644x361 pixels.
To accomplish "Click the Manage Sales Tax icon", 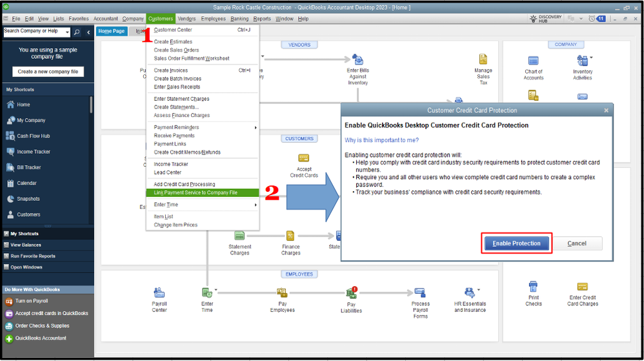I will [483, 59].
